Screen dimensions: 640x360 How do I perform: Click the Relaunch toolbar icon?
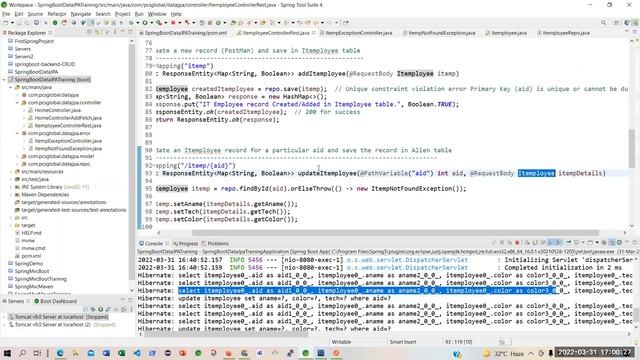coord(64,23)
